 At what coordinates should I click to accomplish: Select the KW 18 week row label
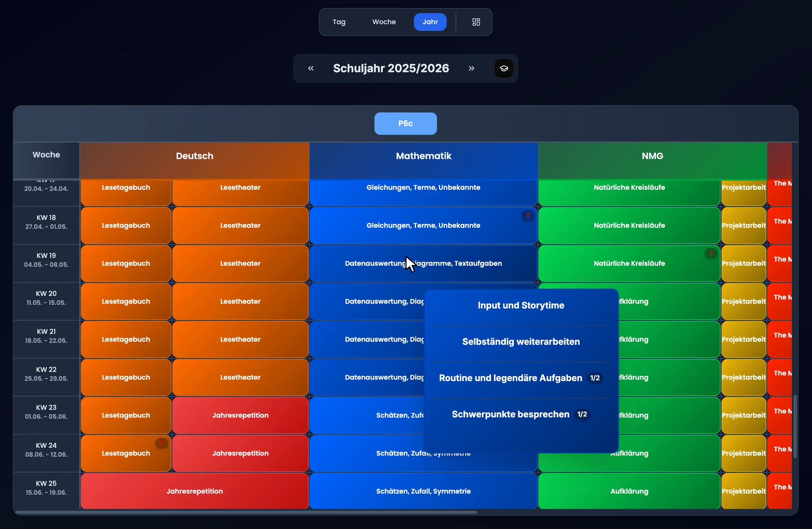[46, 222]
